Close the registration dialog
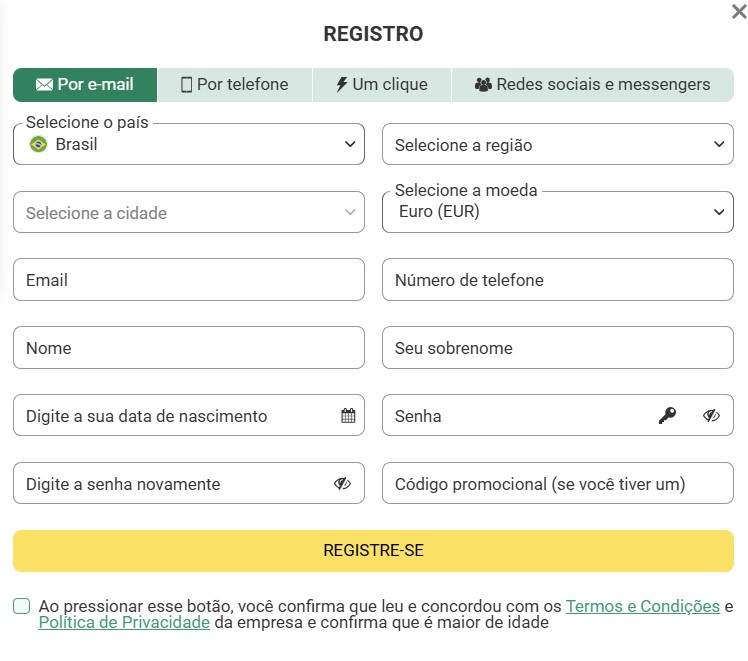This screenshot has width=748, height=661. coord(738,11)
